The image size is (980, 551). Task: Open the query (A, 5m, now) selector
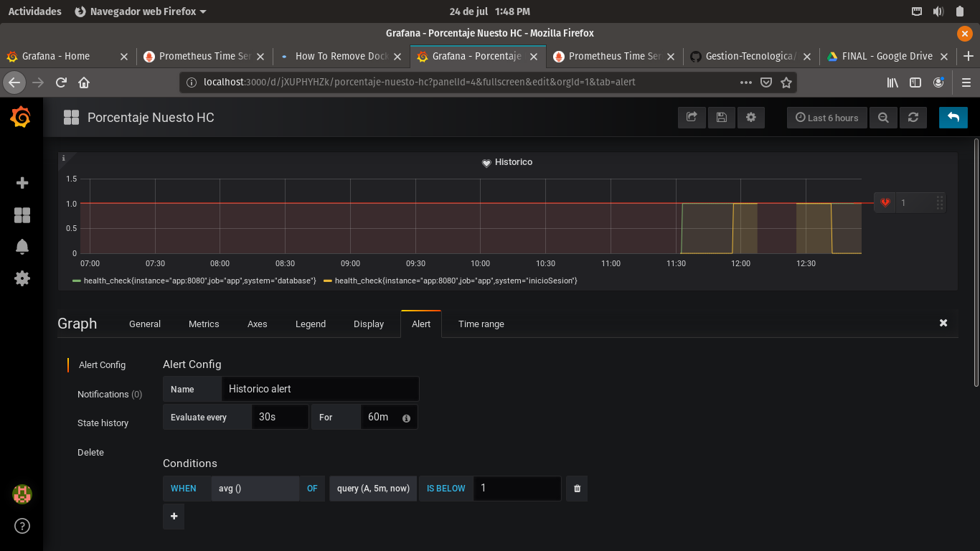pyautogui.click(x=373, y=489)
